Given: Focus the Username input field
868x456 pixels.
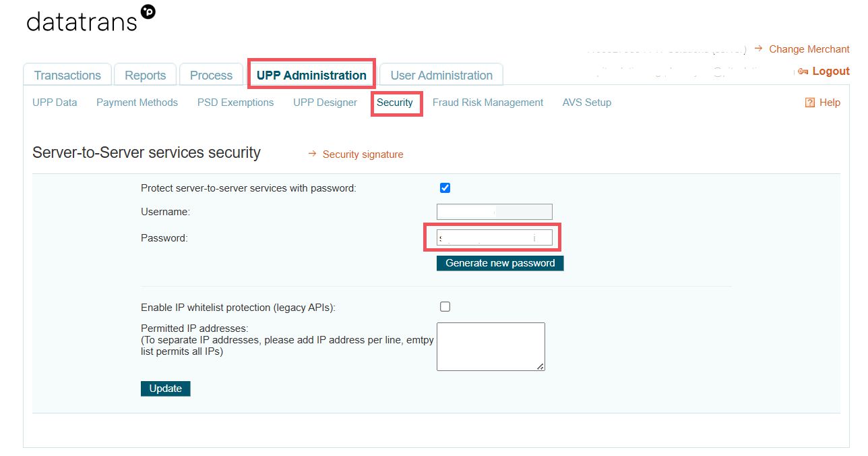Looking at the screenshot, I should pos(494,212).
